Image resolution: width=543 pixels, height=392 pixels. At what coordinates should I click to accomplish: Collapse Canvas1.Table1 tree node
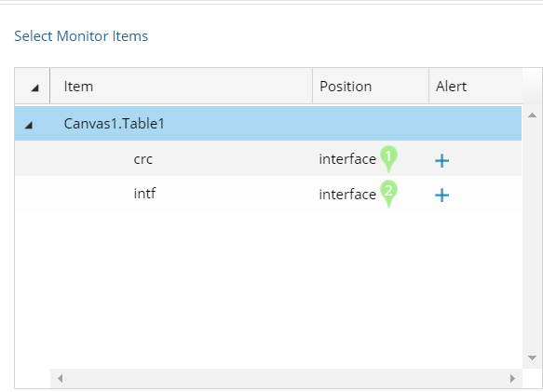tap(29, 125)
